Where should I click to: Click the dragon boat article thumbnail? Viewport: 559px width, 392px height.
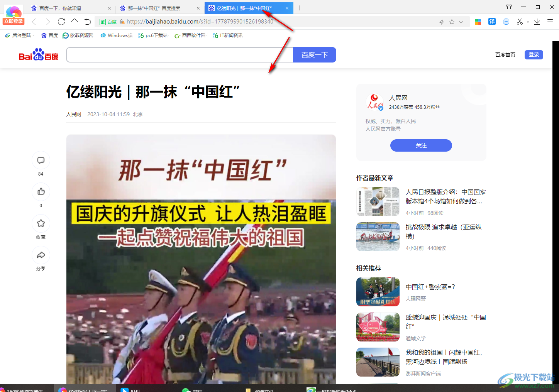click(378, 237)
